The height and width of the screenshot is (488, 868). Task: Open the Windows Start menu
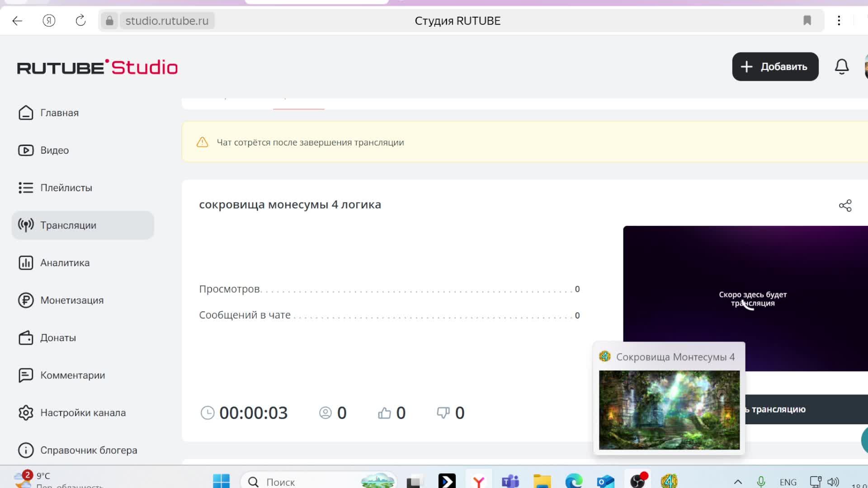coord(221,481)
